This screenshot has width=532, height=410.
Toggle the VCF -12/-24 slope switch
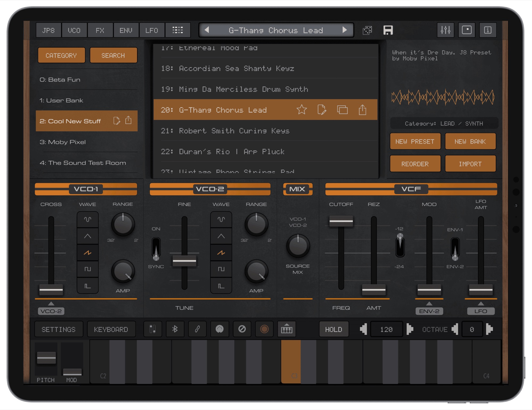[400, 245]
